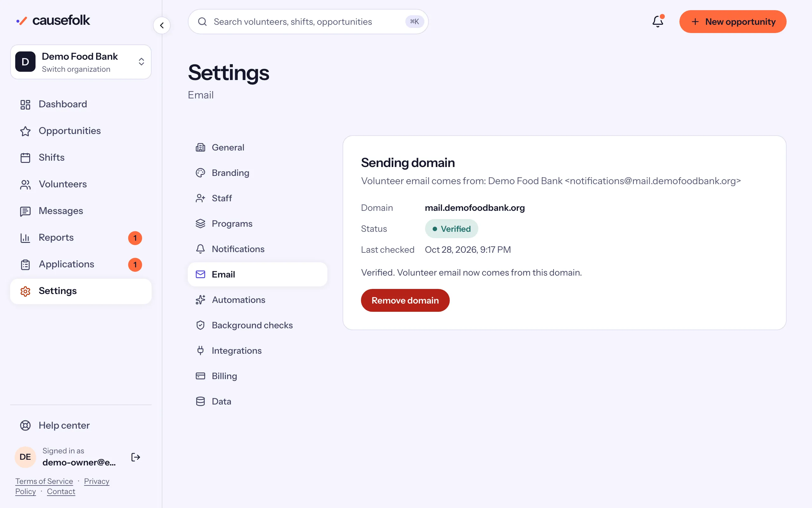Click the Help center lifebuoy icon
The width and height of the screenshot is (812, 508).
(x=25, y=425)
